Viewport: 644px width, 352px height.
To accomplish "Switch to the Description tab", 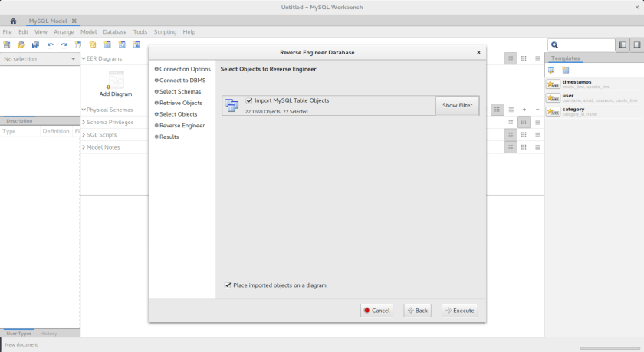I will point(19,120).
